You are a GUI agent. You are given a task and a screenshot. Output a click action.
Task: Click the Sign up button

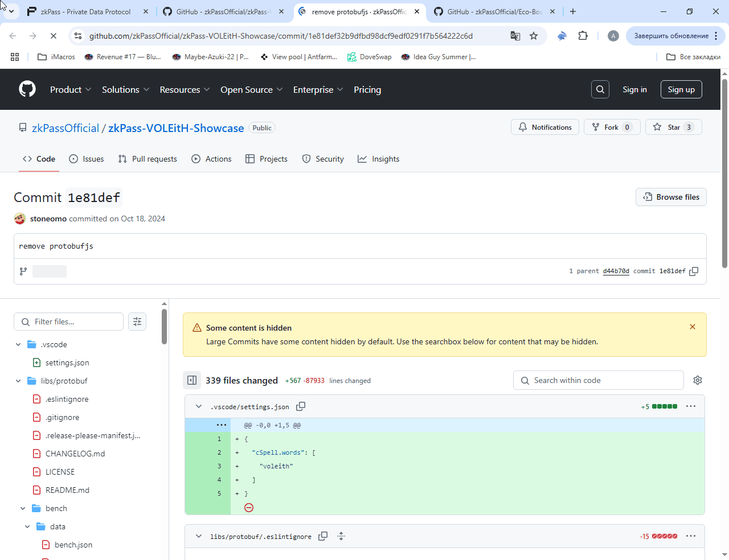(x=681, y=89)
